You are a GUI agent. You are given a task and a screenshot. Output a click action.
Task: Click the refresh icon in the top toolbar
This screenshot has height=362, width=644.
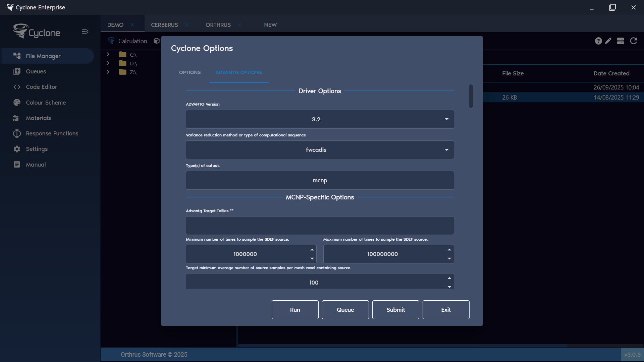(x=634, y=41)
